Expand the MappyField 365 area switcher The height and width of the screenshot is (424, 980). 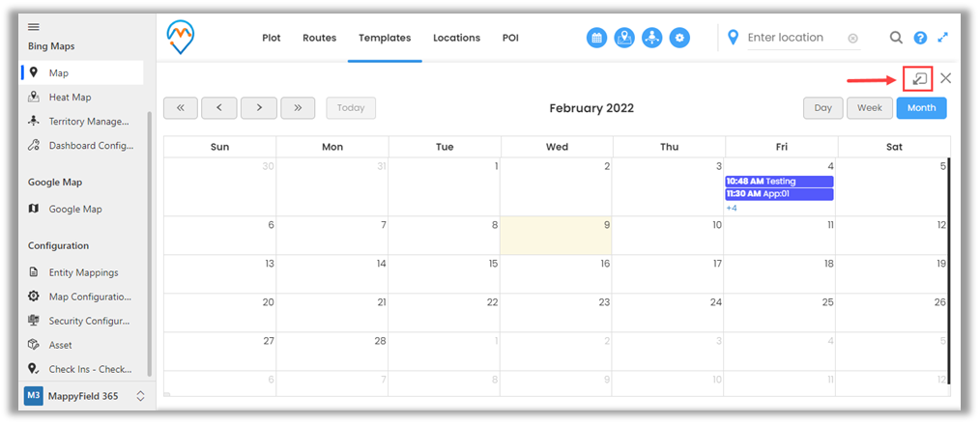click(140, 396)
